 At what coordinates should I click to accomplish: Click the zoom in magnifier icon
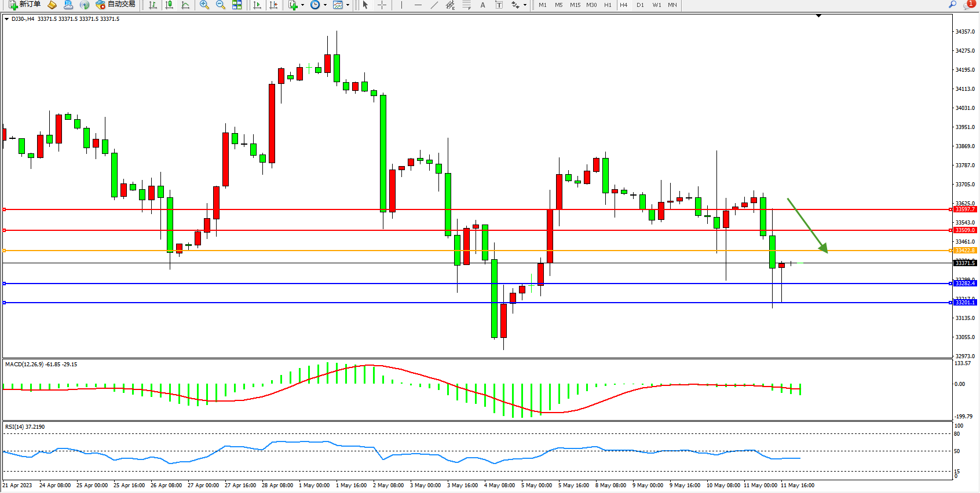204,5
